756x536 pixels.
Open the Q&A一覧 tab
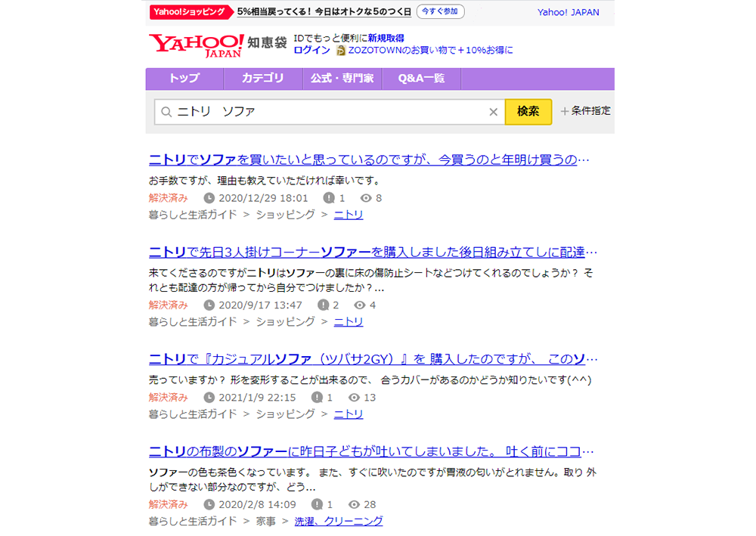coord(421,79)
